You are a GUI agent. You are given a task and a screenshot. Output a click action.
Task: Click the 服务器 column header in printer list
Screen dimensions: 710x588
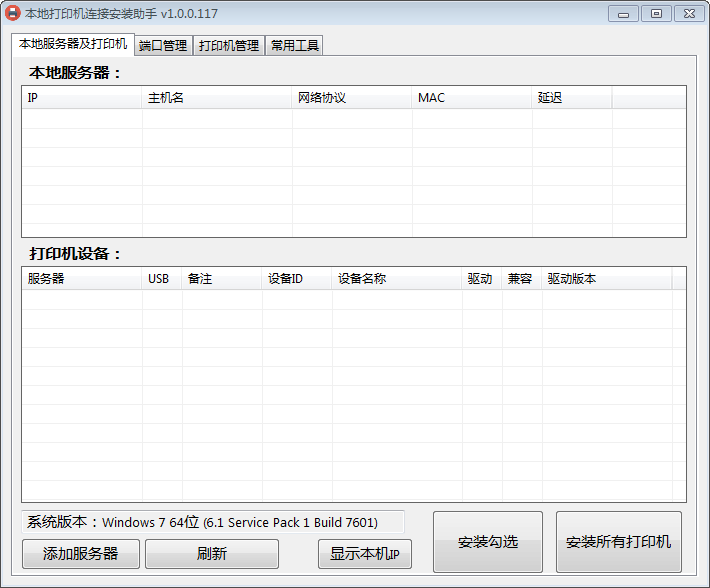(82, 279)
